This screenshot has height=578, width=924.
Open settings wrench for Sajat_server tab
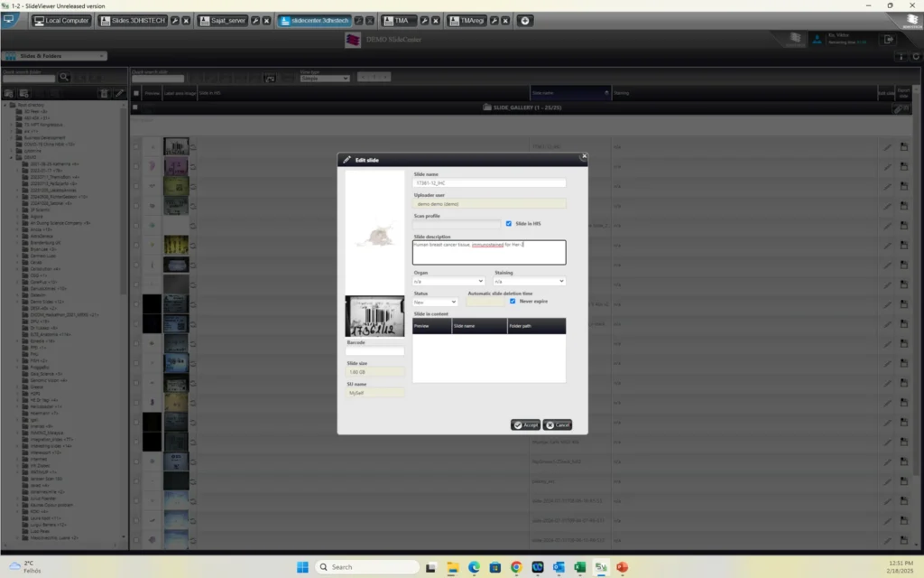pos(255,21)
